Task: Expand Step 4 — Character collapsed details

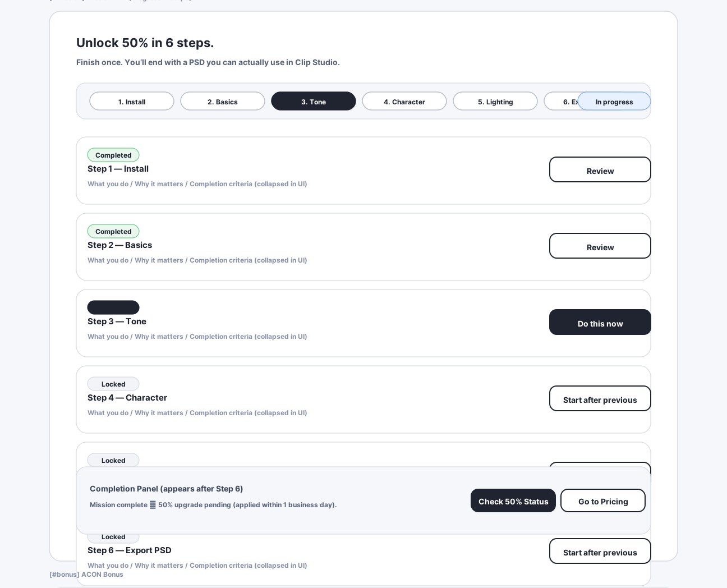Action: tap(197, 413)
